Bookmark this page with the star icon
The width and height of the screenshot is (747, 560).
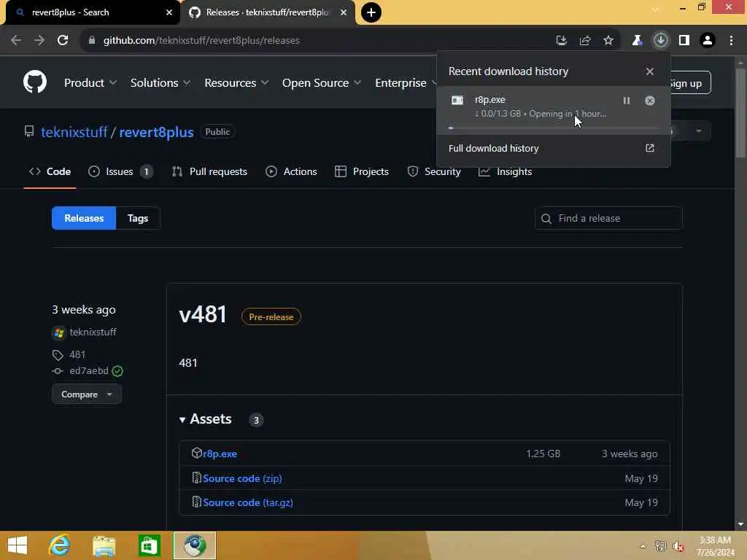608,41
